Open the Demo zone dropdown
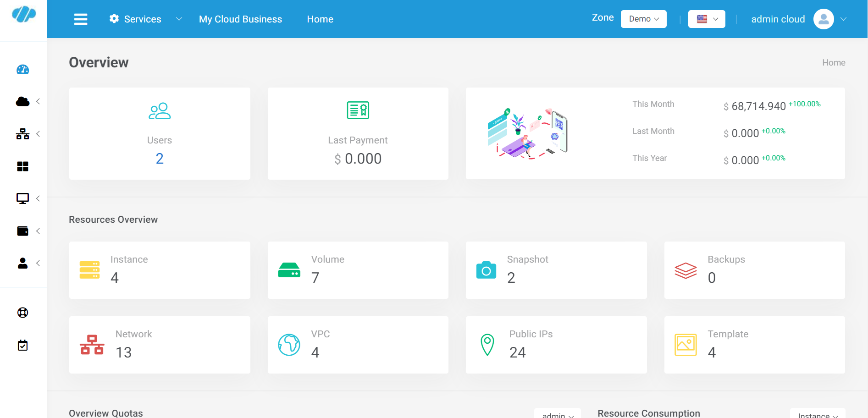The width and height of the screenshot is (868, 418). pos(643,19)
